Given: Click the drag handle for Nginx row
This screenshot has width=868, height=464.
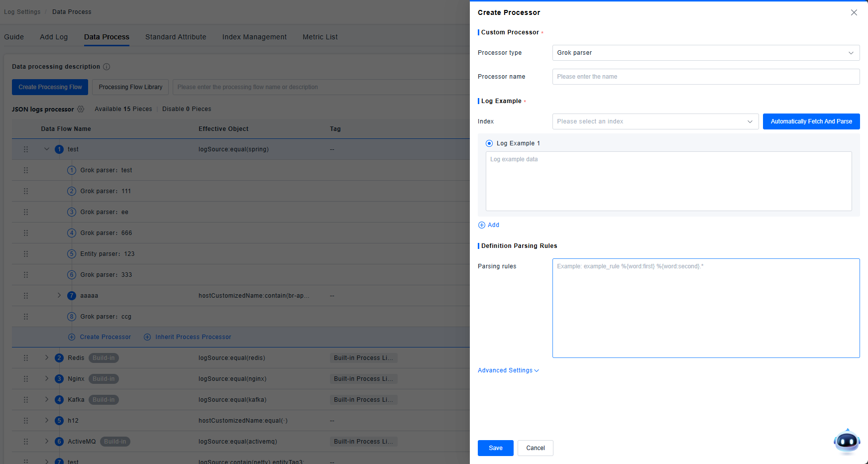Looking at the screenshot, I should tap(26, 379).
